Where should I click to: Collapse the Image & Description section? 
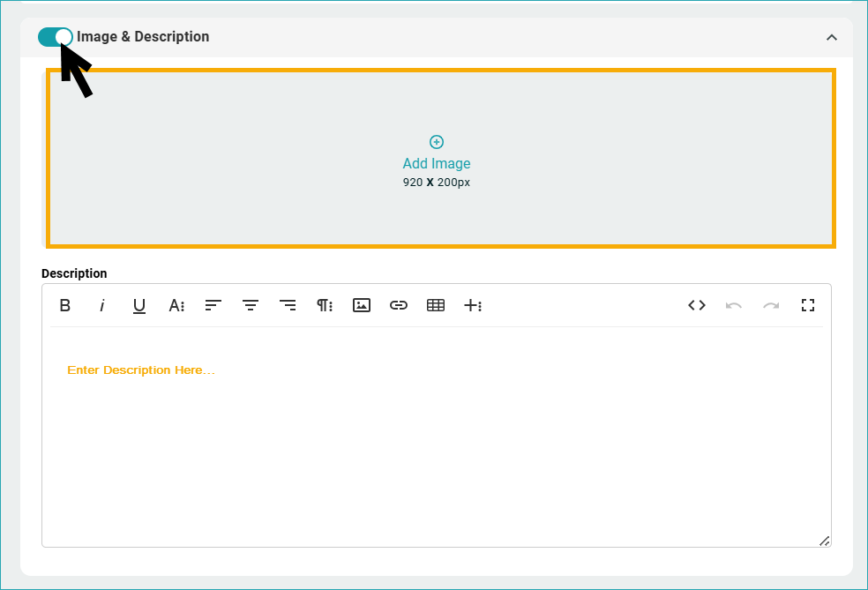point(831,37)
